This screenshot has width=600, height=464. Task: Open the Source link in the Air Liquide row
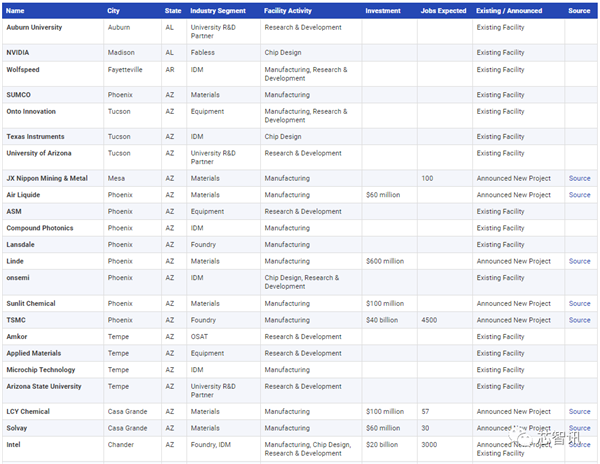pos(579,195)
